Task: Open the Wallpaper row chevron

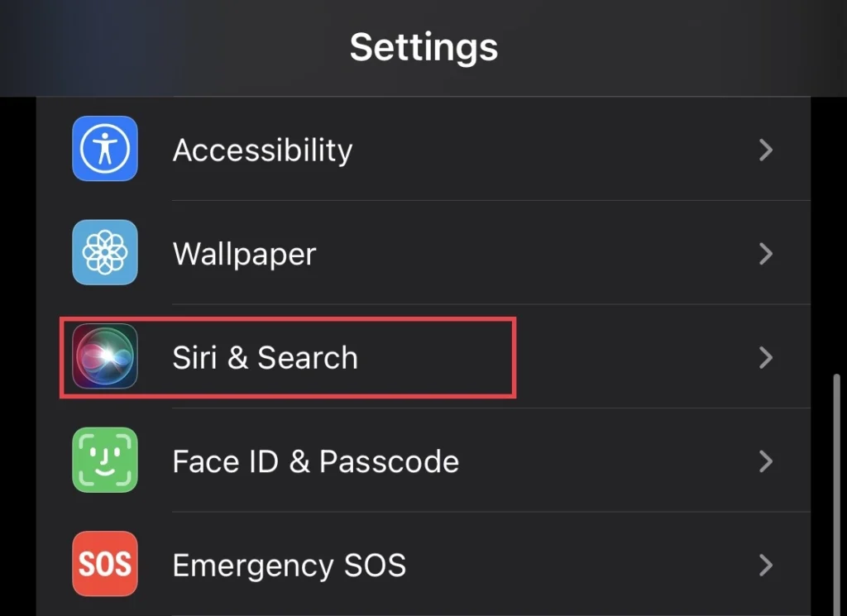Action: tap(765, 254)
